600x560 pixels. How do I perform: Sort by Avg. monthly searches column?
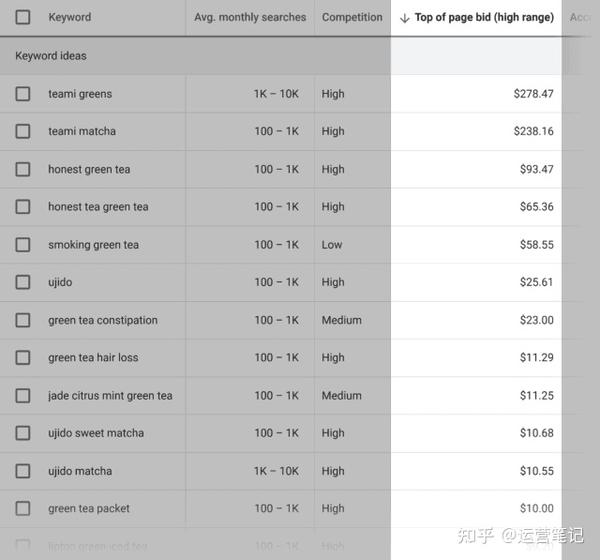click(x=250, y=17)
